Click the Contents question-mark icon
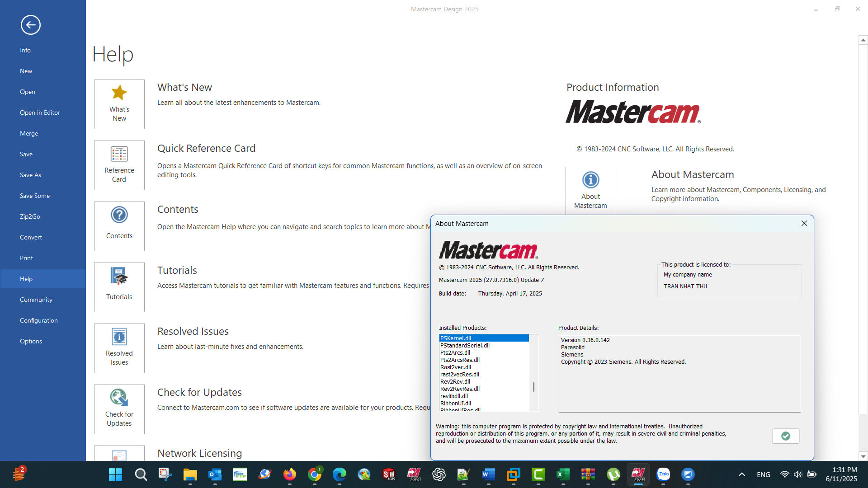This screenshot has height=488, width=868. [x=119, y=215]
